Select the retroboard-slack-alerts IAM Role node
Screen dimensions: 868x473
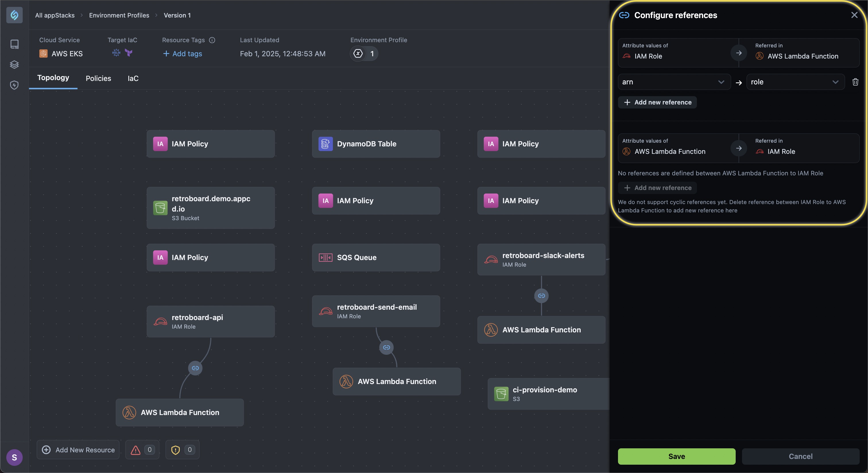[541, 259]
